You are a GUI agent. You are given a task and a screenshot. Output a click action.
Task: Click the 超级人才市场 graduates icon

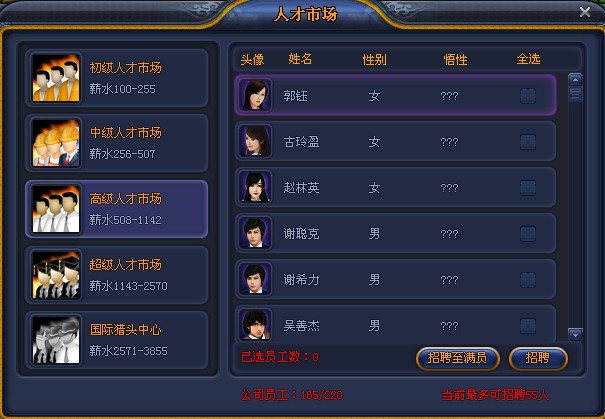(x=56, y=275)
